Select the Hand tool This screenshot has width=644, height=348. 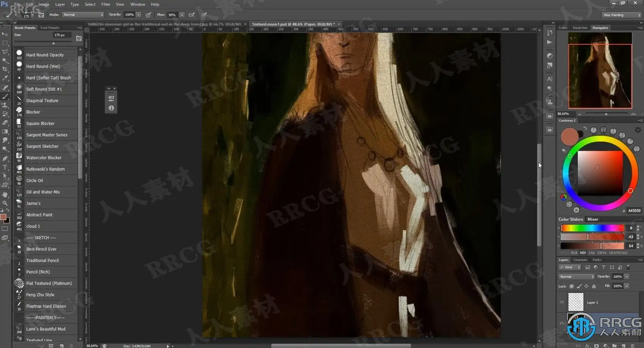click(5, 194)
